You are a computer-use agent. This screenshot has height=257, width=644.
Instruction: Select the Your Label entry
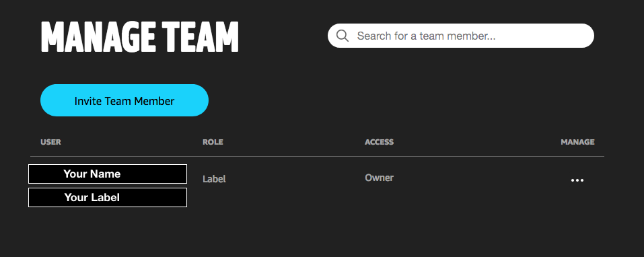[x=108, y=198]
